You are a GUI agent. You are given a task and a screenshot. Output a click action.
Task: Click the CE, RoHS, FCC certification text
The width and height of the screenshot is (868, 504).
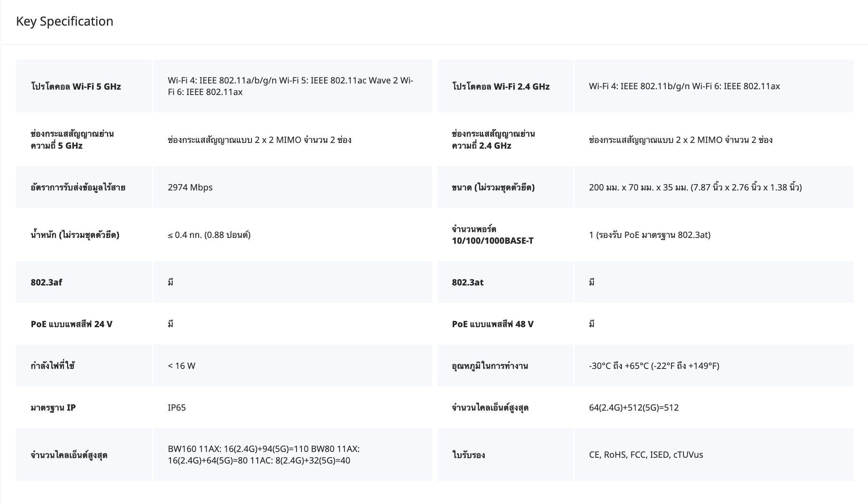click(645, 454)
